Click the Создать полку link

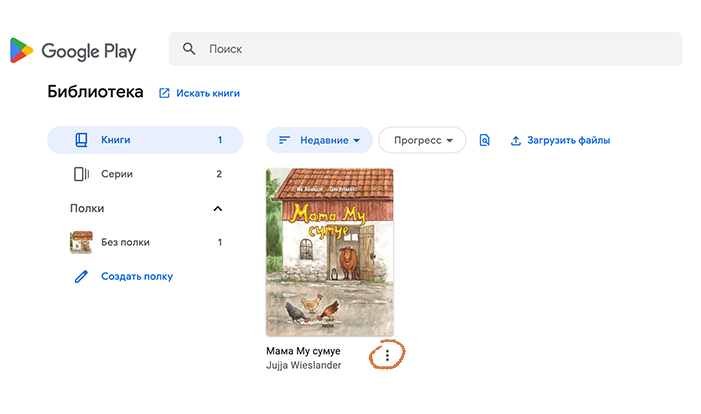click(x=137, y=276)
